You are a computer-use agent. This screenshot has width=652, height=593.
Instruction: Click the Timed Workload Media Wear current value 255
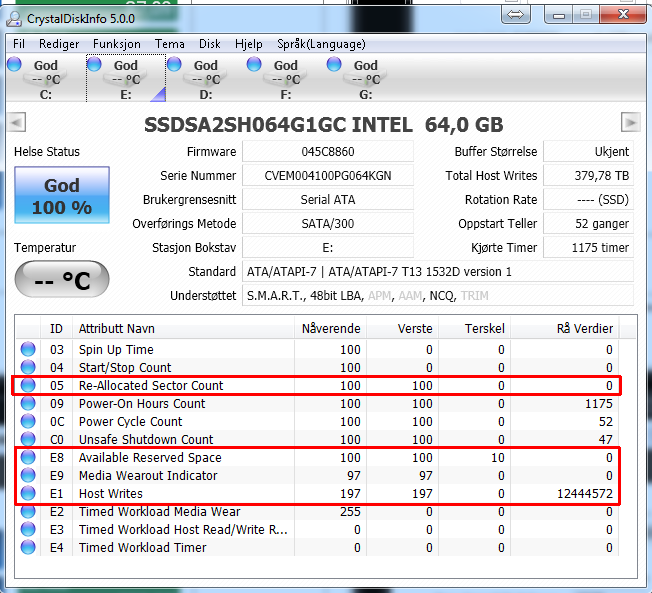point(350,511)
